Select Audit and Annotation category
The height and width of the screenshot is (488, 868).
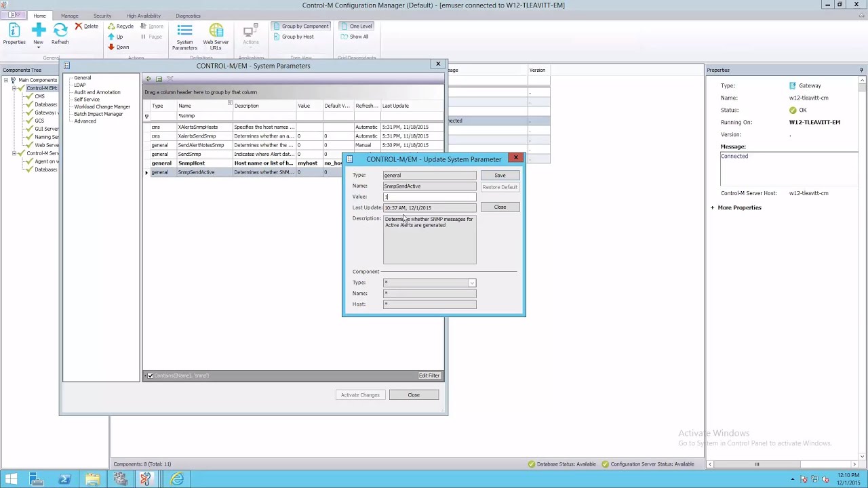pyautogui.click(x=97, y=92)
